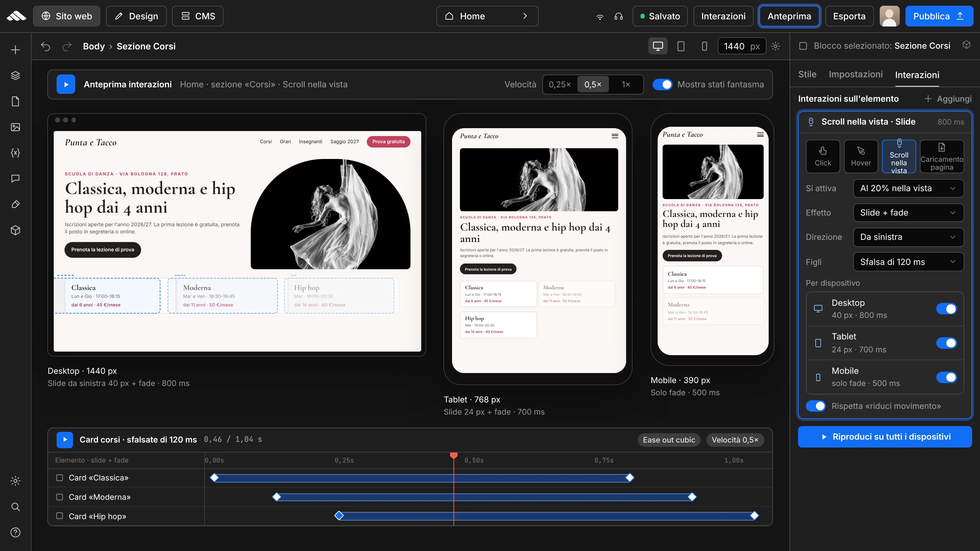Image resolution: width=980 pixels, height=551 pixels.
Task: Toggle Rispetta «riduci movimento» switch
Action: pyautogui.click(x=816, y=406)
